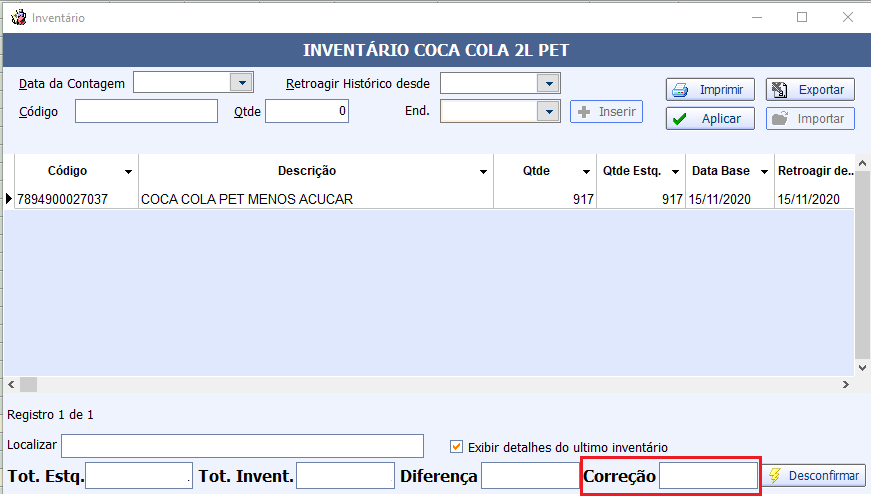
Task: Open Descrição column filter arrow
Action: pyautogui.click(x=483, y=171)
